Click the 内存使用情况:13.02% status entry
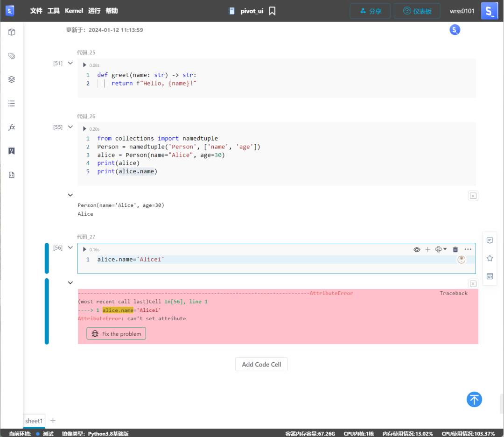 point(407,433)
